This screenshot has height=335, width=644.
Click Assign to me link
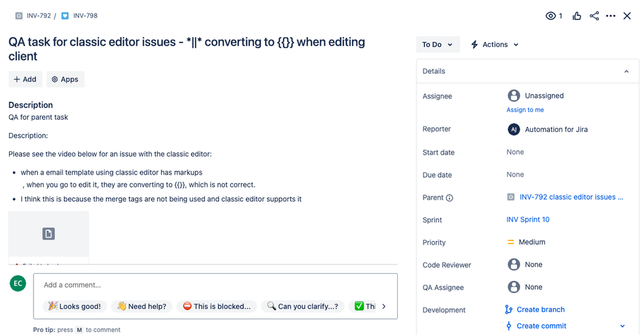coord(525,110)
